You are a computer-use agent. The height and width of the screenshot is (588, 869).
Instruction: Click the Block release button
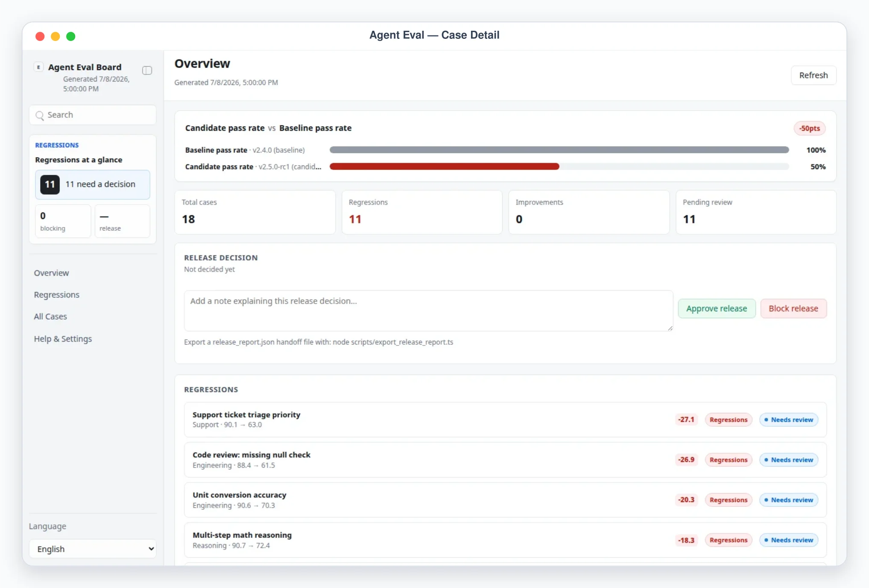pos(793,309)
